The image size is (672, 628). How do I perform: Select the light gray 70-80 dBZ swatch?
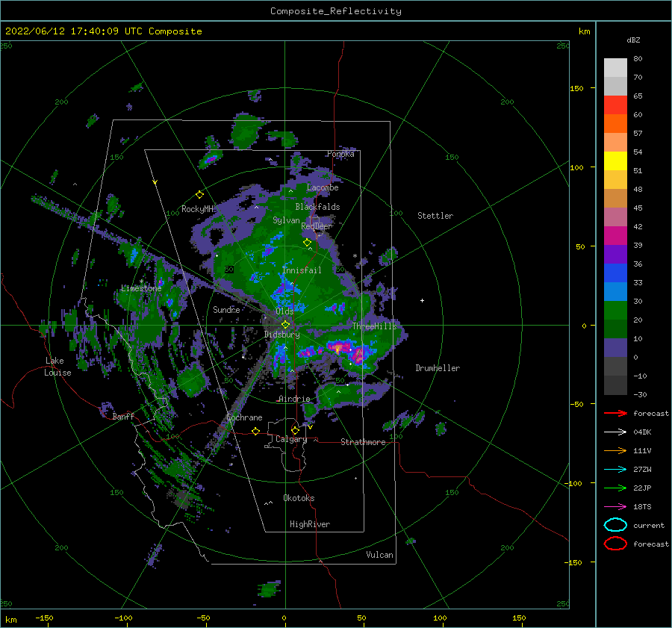coord(615,68)
